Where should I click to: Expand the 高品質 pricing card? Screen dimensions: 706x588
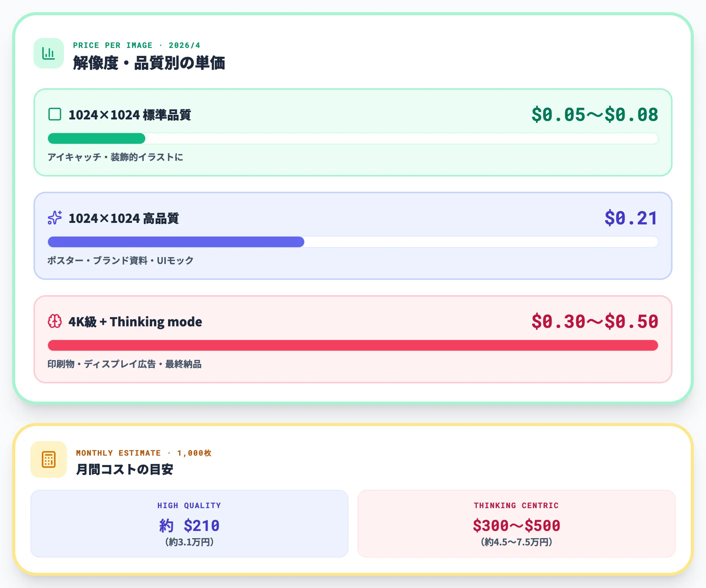tap(353, 236)
